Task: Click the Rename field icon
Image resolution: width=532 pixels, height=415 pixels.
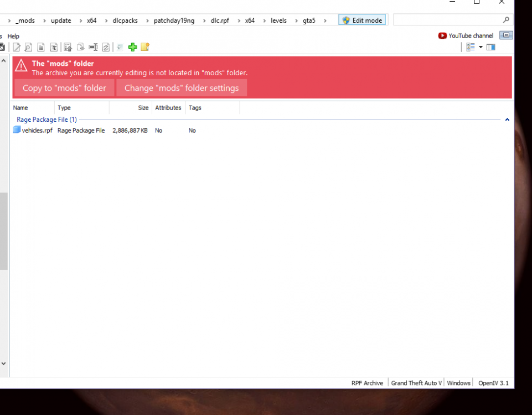Action: click(93, 47)
